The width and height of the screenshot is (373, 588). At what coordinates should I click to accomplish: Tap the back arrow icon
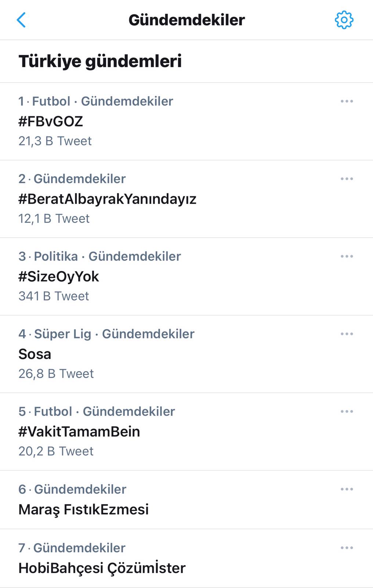pyautogui.click(x=21, y=20)
